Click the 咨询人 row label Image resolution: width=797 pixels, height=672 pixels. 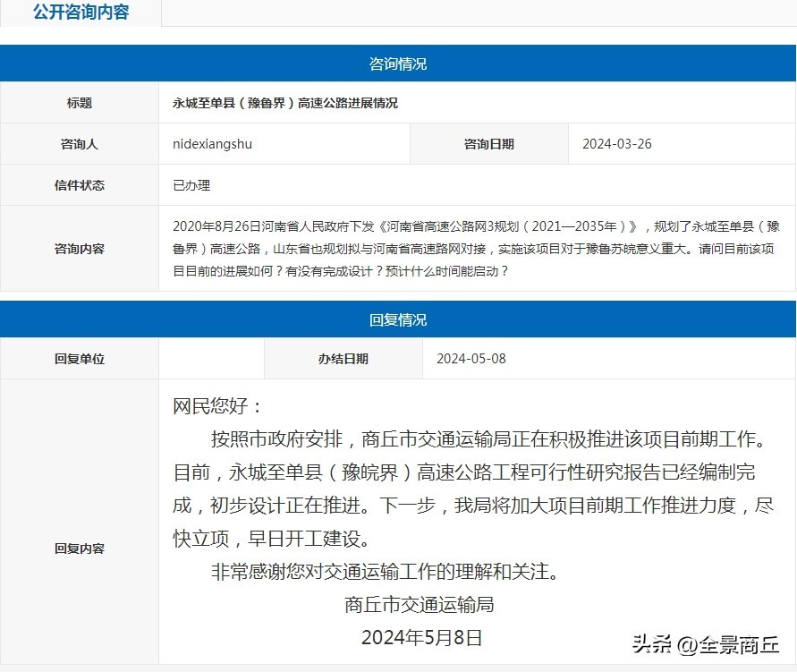[x=80, y=144]
